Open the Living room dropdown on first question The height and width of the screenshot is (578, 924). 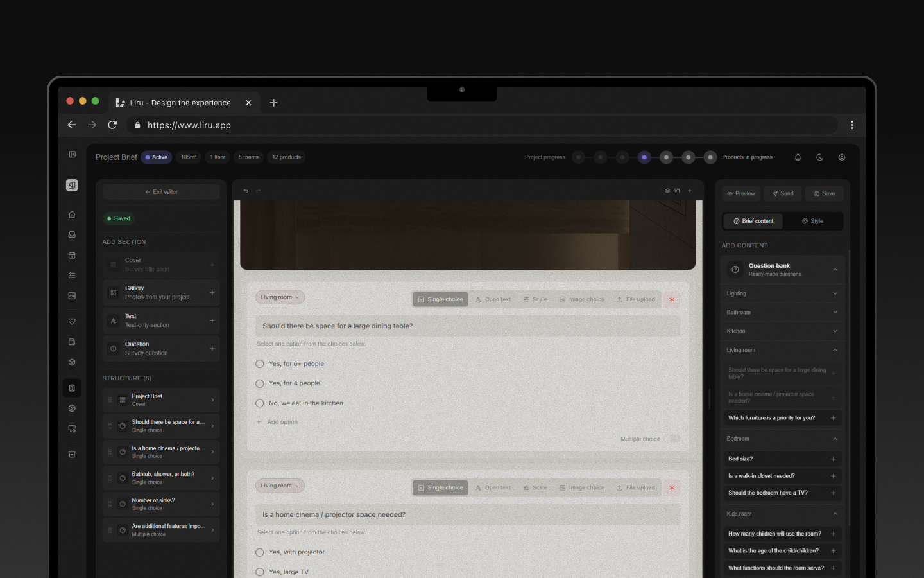click(x=280, y=297)
